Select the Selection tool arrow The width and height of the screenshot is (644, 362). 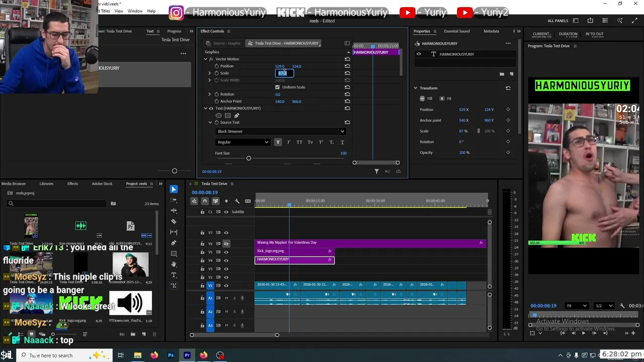174,189
